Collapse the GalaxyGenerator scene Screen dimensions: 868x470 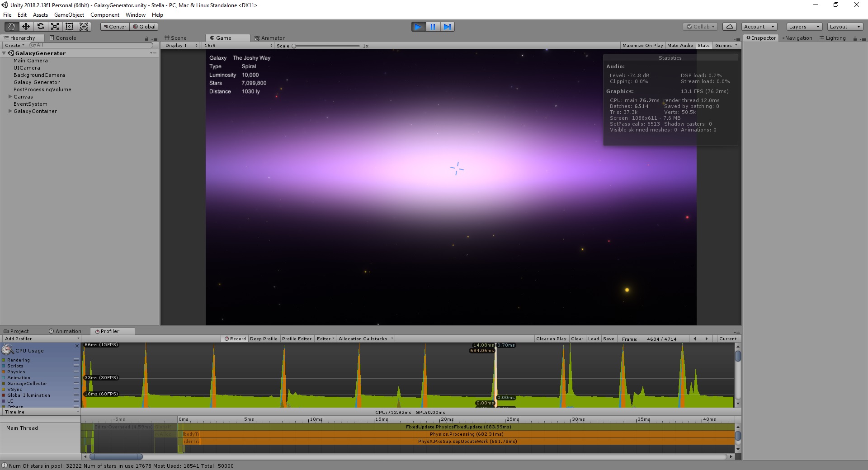4,53
